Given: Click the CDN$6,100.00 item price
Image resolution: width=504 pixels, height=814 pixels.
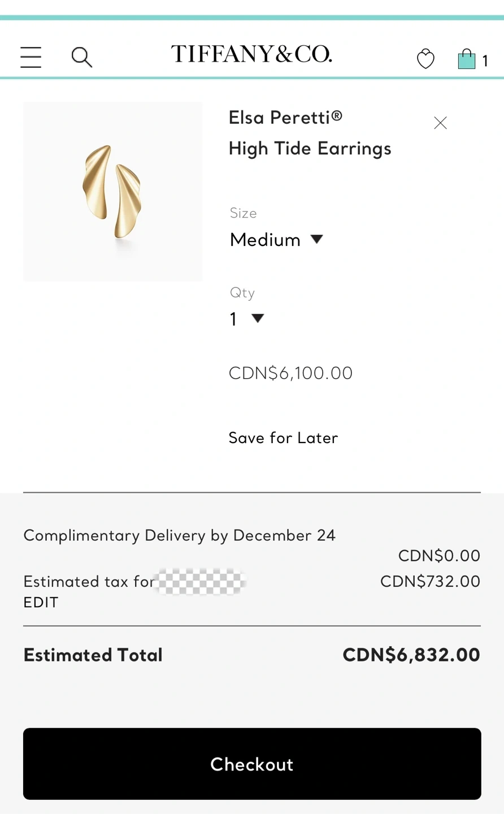Looking at the screenshot, I should tap(290, 373).
